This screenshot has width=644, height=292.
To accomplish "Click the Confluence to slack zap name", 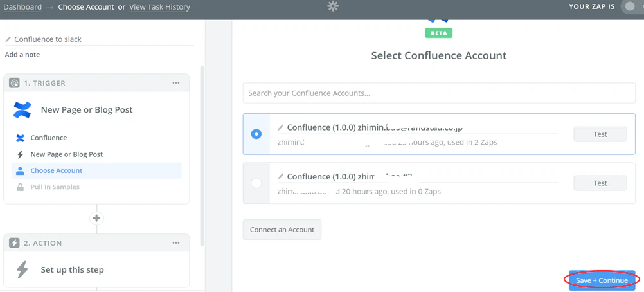I will pos(48,39).
